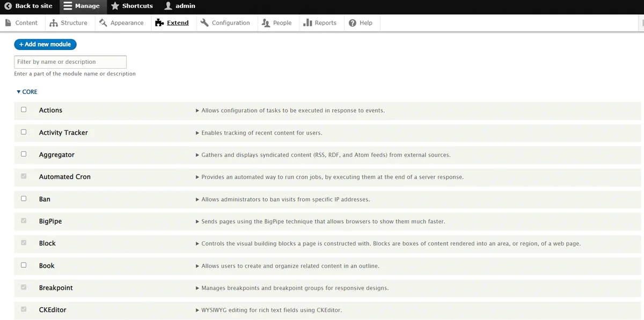
Task: Click the Appearance paintbrush icon
Action: point(104,23)
